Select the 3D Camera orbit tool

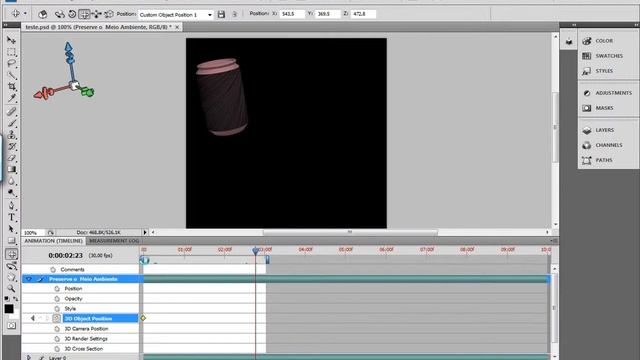[x=11, y=266]
